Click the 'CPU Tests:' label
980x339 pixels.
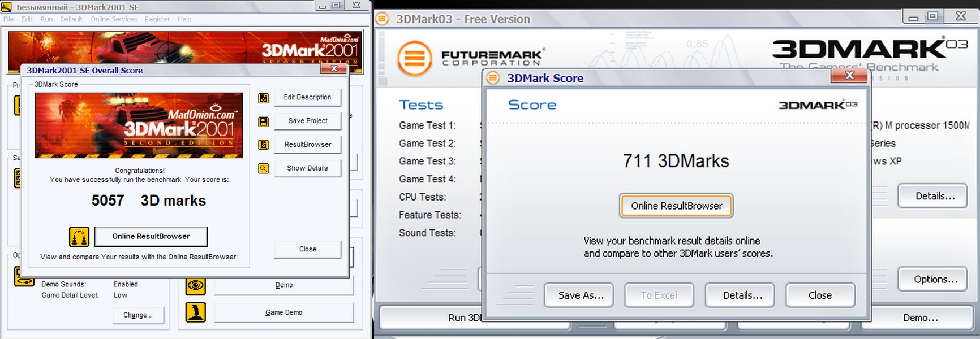tap(422, 197)
